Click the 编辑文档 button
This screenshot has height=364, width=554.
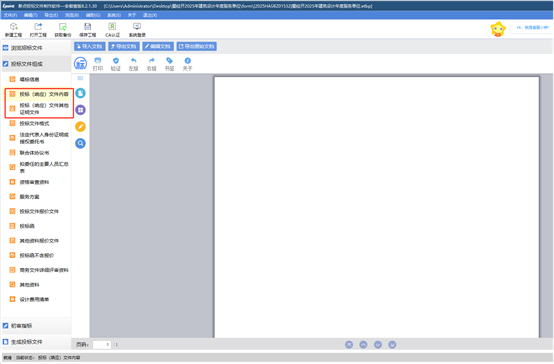[x=158, y=46]
